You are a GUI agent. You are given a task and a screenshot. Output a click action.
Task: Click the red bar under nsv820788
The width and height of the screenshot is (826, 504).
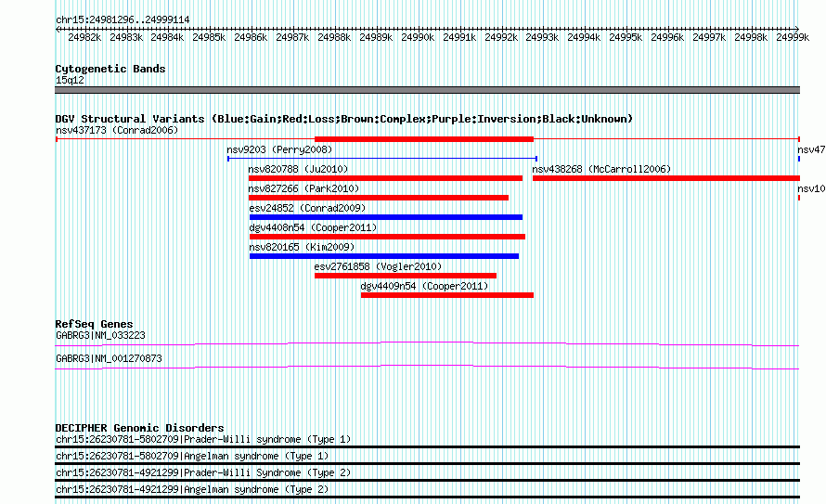click(385, 178)
